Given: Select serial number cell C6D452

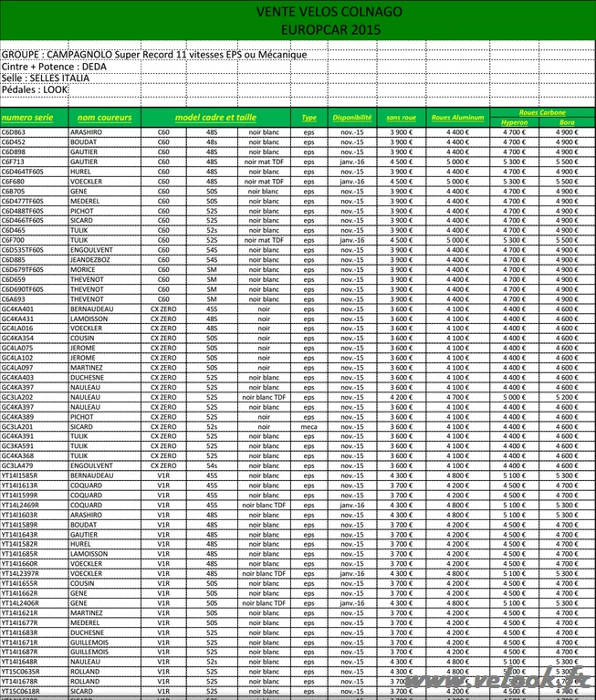Looking at the screenshot, I should (x=14, y=142).
